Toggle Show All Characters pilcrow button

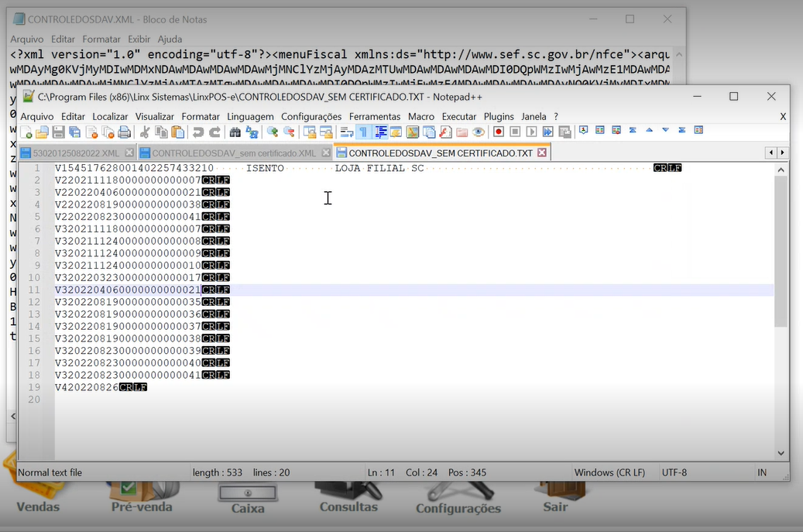click(363, 132)
